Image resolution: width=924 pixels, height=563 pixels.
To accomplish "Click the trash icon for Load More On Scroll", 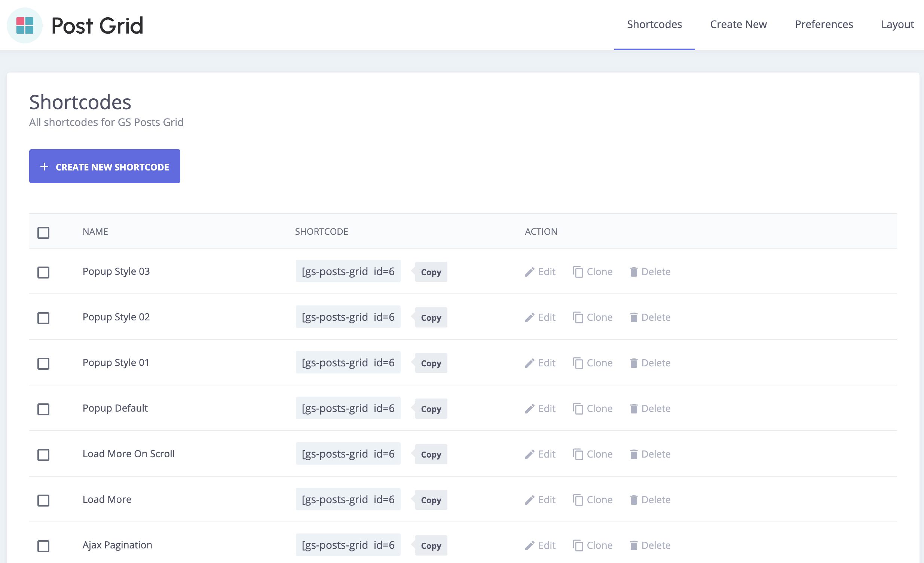I will pos(634,454).
